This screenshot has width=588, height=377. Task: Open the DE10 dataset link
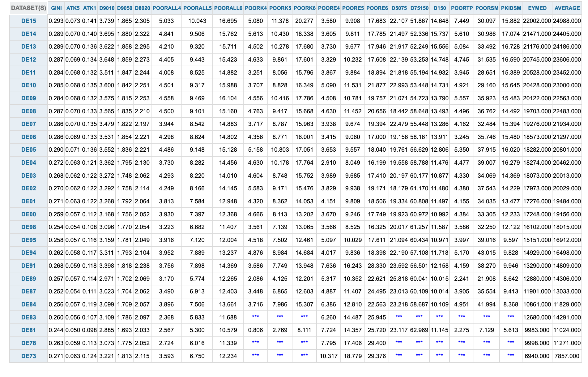pyautogui.click(x=28, y=85)
